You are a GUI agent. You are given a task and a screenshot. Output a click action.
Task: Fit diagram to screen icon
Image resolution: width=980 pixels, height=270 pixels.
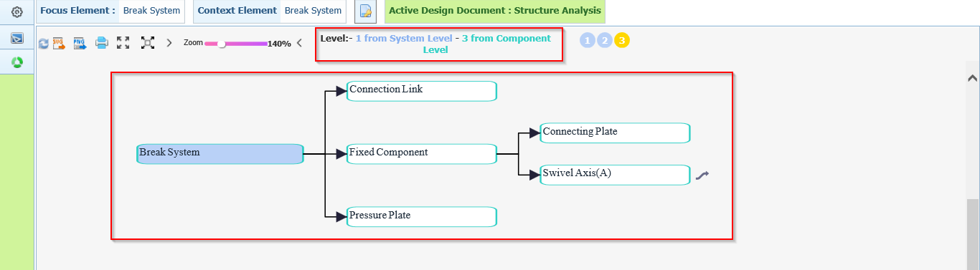(148, 43)
